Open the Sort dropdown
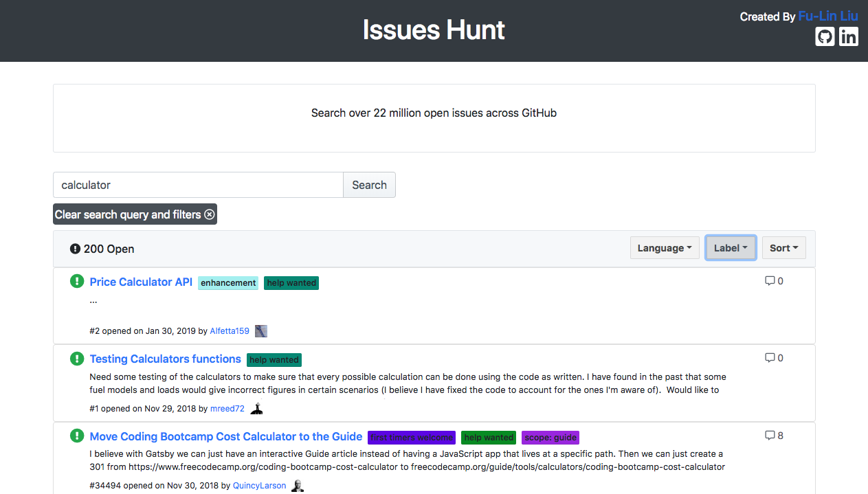This screenshot has width=868, height=494. [x=783, y=247]
